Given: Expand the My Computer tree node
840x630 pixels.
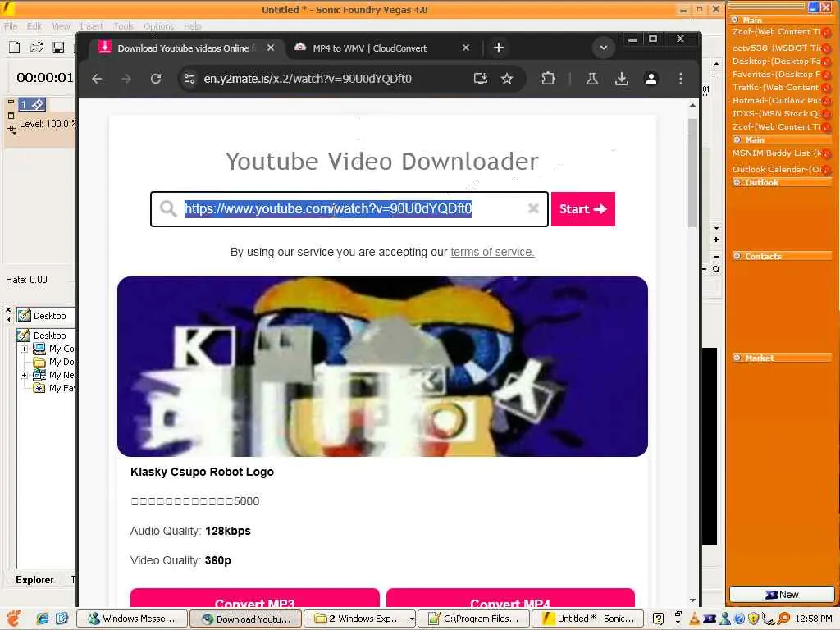Looking at the screenshot, I should click(24, 349).
